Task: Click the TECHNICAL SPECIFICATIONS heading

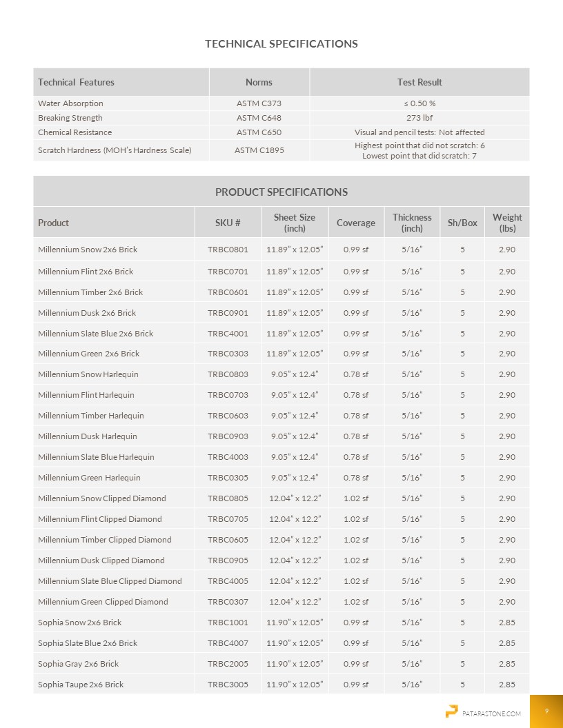Action: (x=281, y=43)
